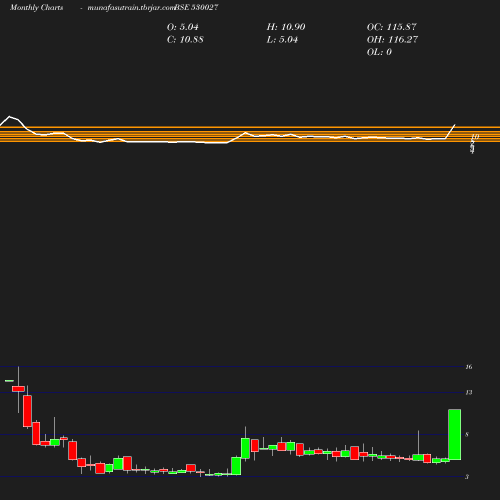The height and width of the screenshot is (500, 500).
Task: Click the tall green latest monthly candle
Action: [455, 435]
